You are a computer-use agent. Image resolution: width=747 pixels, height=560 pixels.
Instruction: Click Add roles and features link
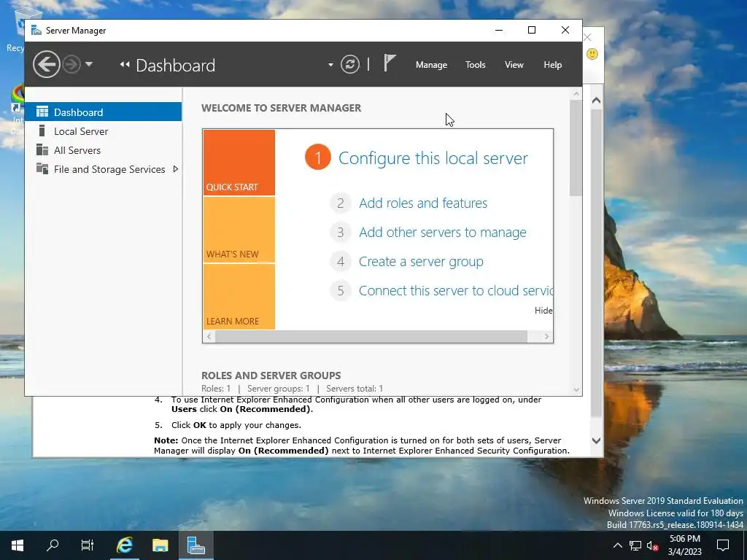coord(423,203)
